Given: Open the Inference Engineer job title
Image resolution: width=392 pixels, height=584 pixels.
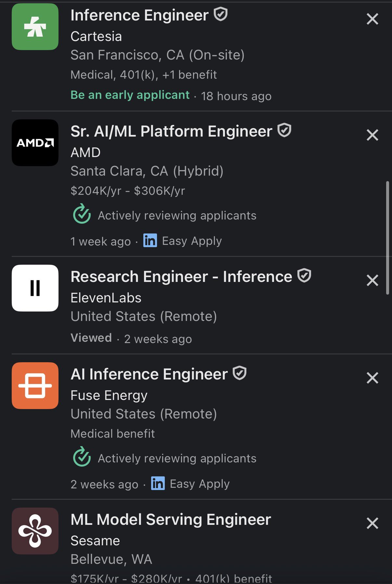Looking at the screenshot, I should click(x=140, y=15).
